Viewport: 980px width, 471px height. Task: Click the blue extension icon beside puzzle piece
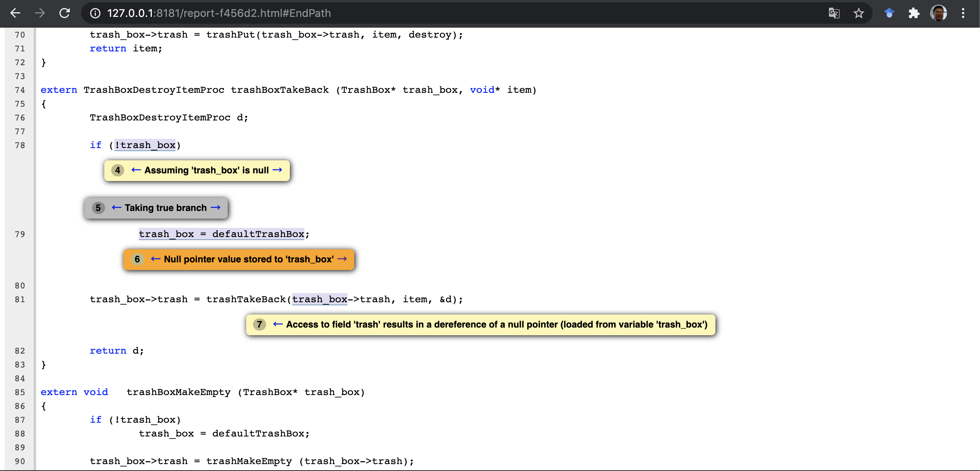coord(889,13)
